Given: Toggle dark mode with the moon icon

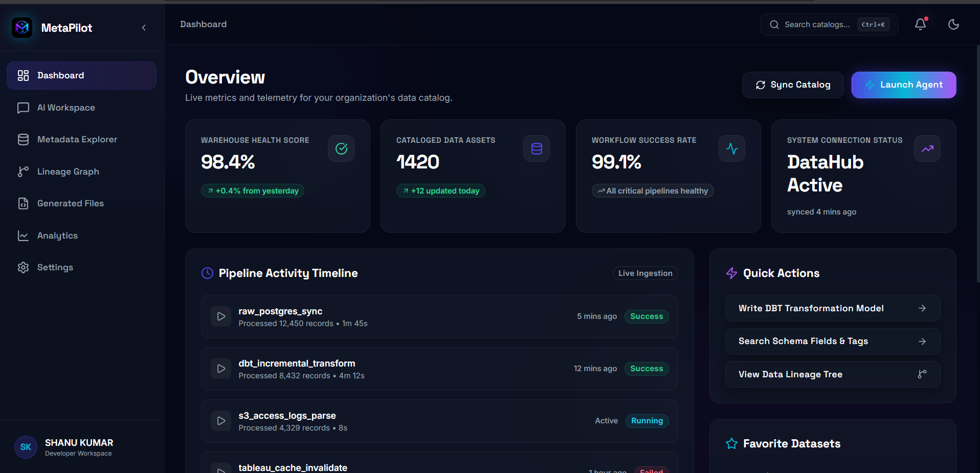Looking at the screenshot, I should (x=953, y=25).
